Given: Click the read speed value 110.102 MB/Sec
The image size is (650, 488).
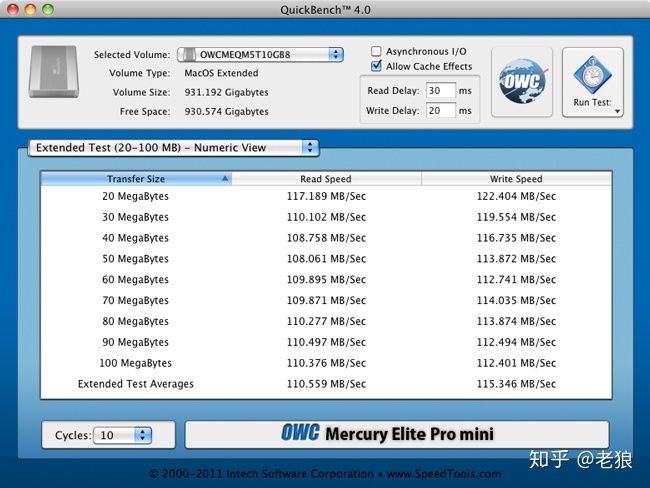Looking at the screenshot, I should [326, 217].
